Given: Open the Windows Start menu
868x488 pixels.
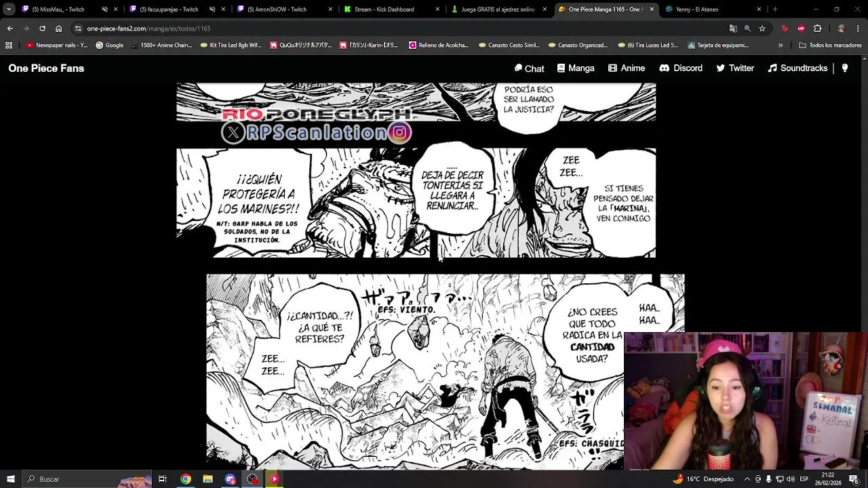Looking at the screenshot, I should (11, 479).
